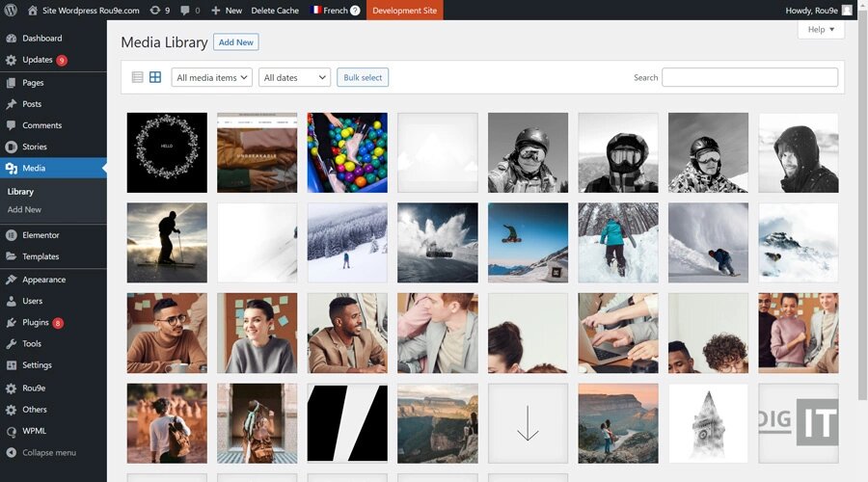Click the Dashboard gauge icon
Viewport: 868px width, 482px height.
pos(11,39)
